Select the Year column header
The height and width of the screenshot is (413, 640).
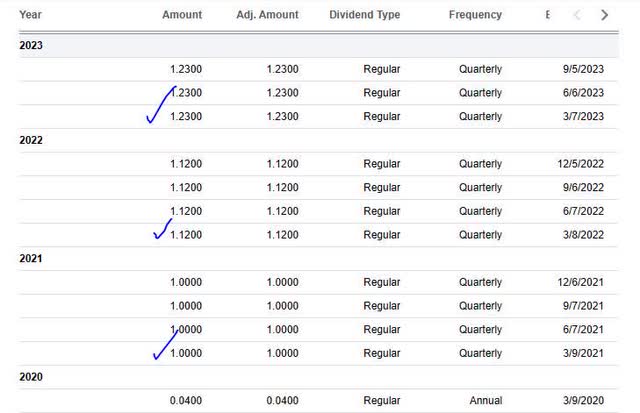click(30, 15)
